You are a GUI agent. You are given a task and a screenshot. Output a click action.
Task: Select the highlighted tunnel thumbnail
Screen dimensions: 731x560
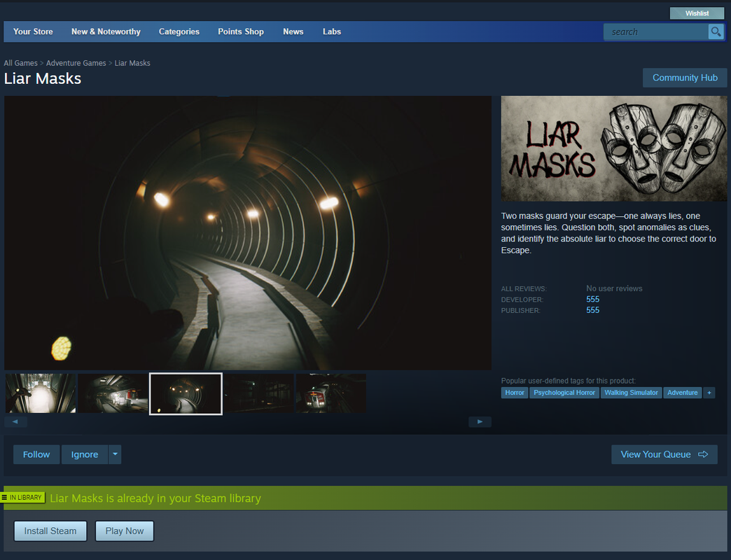(186, 393)
